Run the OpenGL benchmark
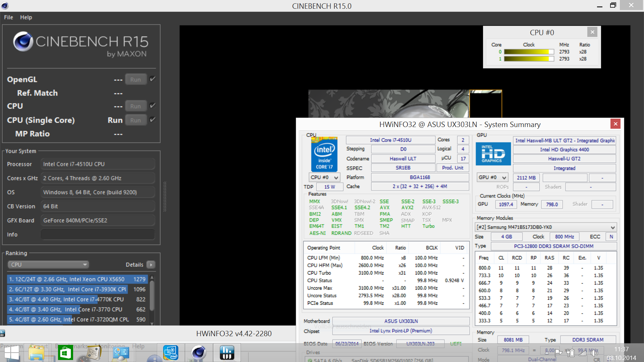The height and width of the screenshot is (362, 644). coord(136,79)
